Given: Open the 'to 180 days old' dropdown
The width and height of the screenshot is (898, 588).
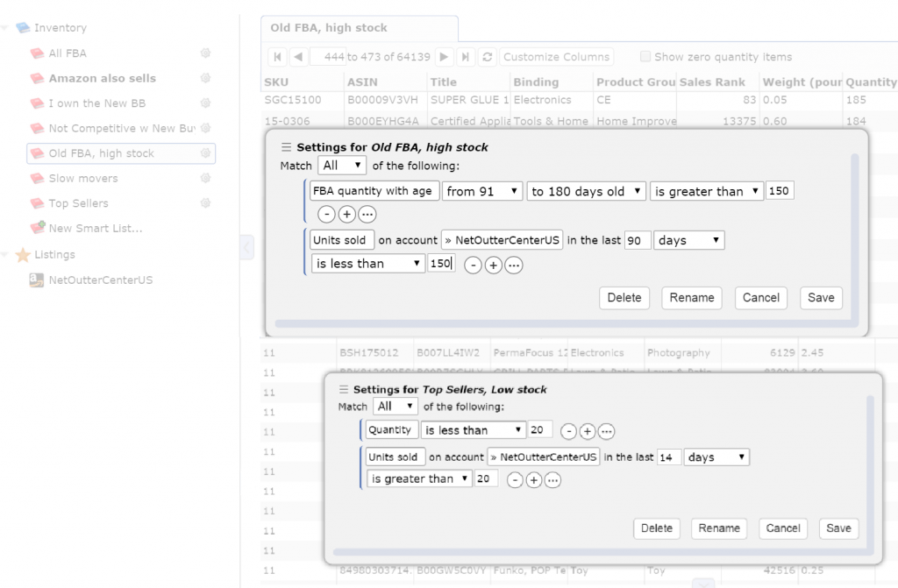Looking at the screenshot, I should coord(586,191).
